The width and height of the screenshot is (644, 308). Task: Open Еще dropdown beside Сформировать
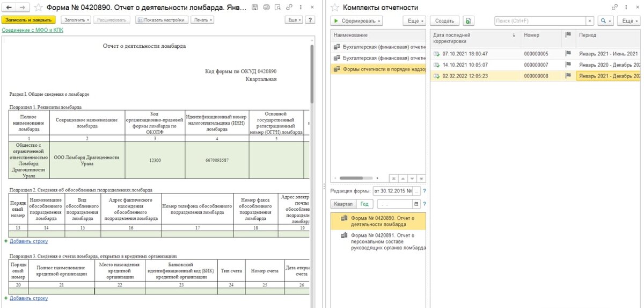(x=414, y=20)
